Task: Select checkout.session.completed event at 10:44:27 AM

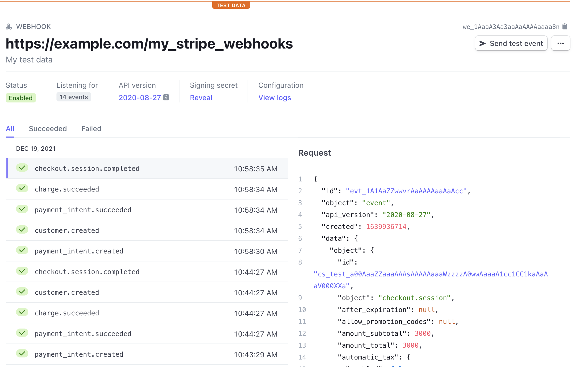Action: point(147,272)
